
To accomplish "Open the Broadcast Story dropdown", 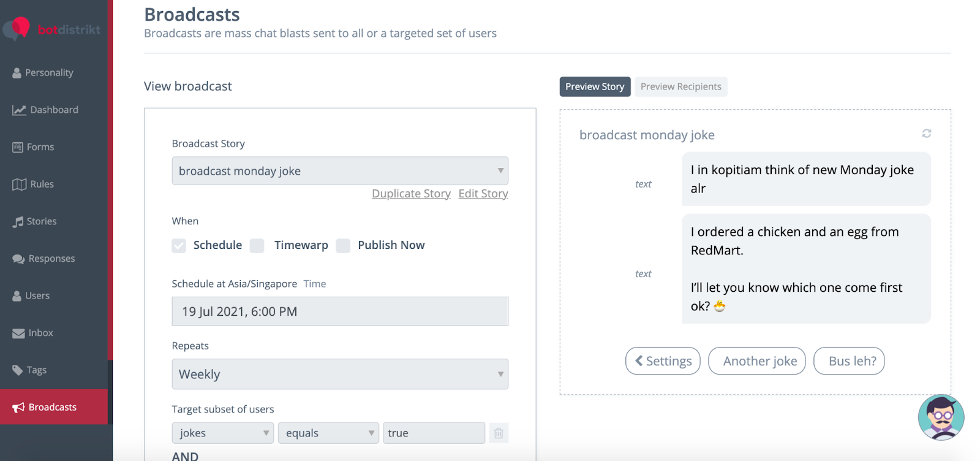I will pyautogui.click(x=340, y=171).
